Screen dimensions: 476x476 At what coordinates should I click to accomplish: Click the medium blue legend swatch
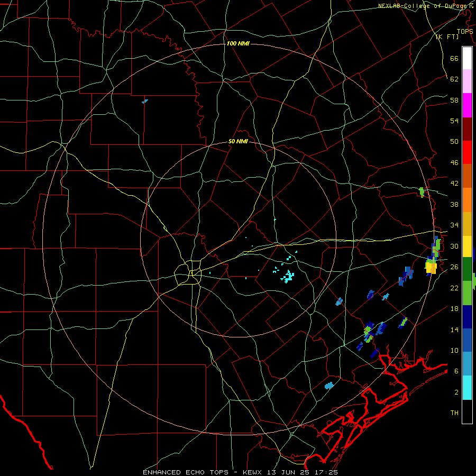467,340
